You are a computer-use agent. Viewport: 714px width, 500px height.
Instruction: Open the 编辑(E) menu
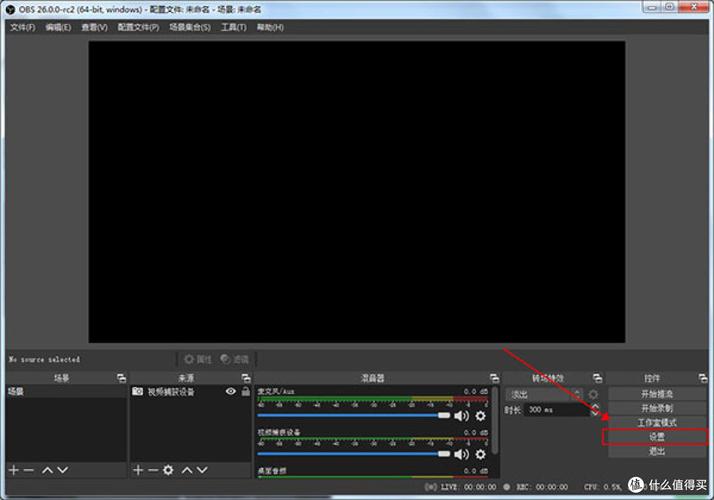click(x=58, y=27)
